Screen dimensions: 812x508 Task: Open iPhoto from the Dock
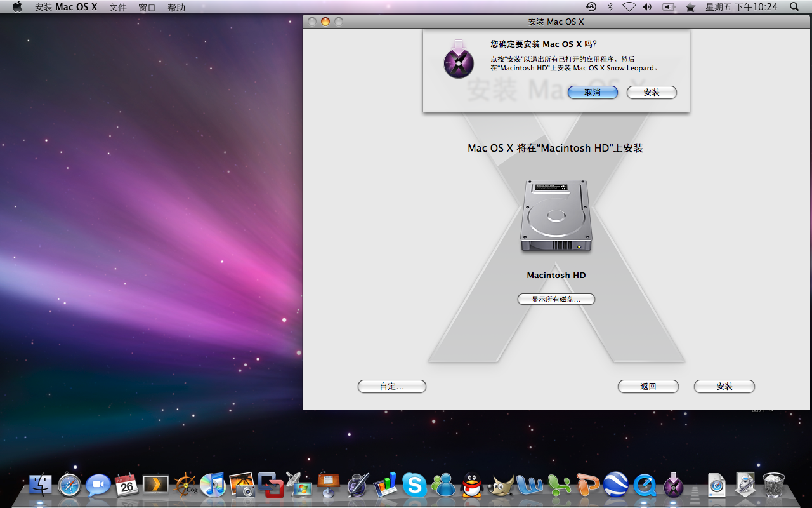click(242, 485)
